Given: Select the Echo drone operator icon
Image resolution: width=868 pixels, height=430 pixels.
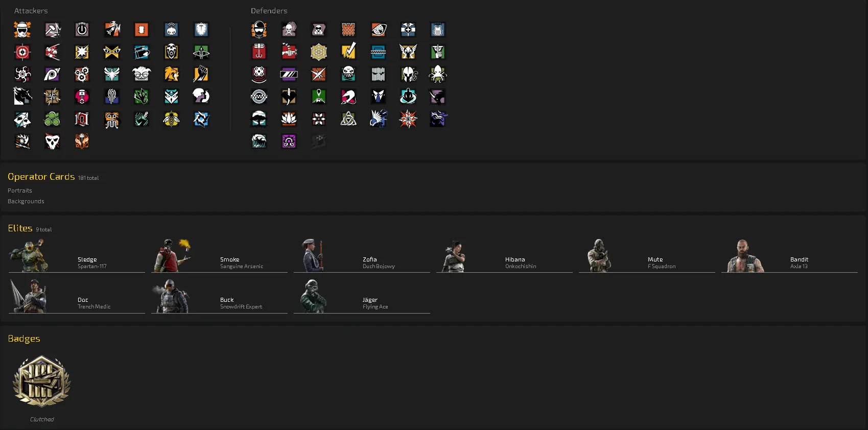Looking at the screenshot, I should 259,75.
